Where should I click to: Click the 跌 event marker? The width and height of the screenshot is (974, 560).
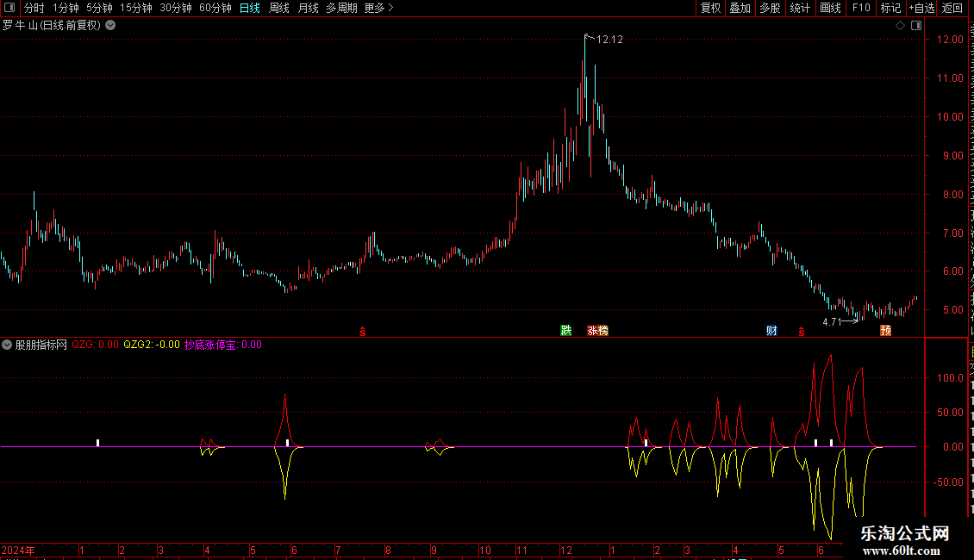click(566, 330)
